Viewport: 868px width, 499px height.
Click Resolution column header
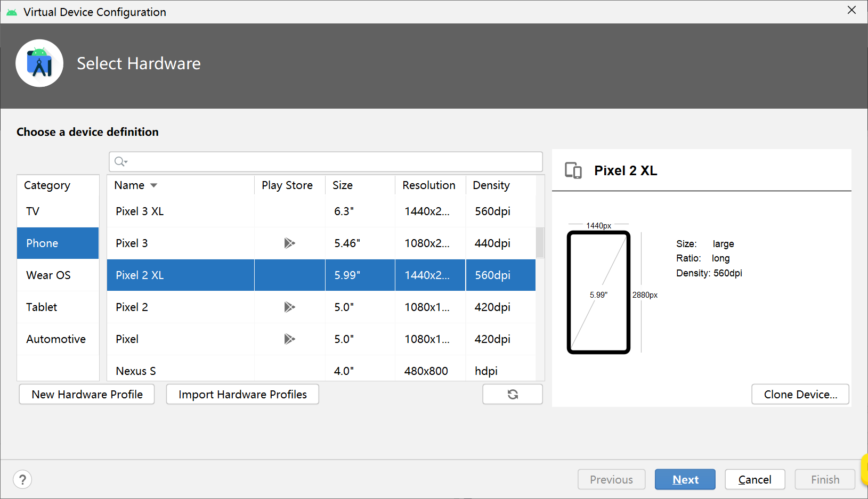[430, 185]
